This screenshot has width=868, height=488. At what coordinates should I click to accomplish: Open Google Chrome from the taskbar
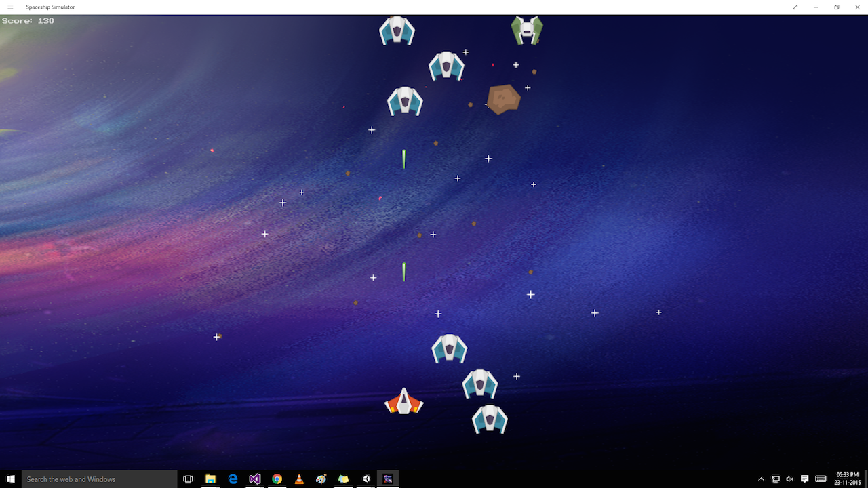[277, 479]
